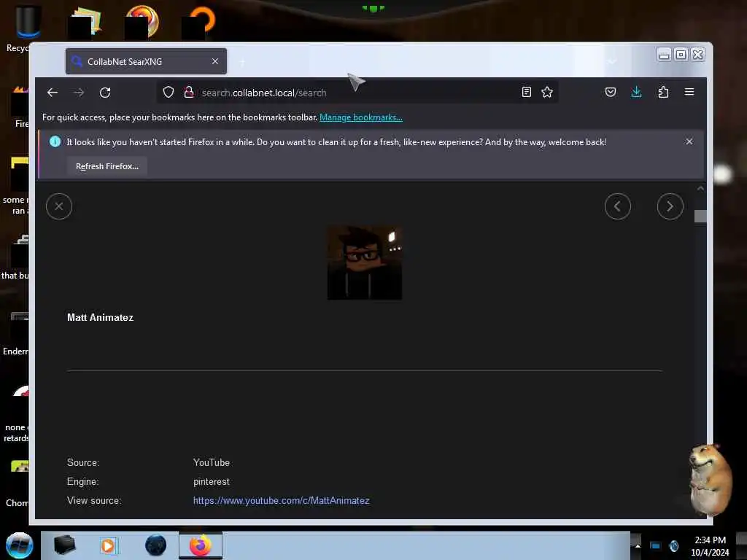Click the Matt Animatez title

tap(100, 318)
